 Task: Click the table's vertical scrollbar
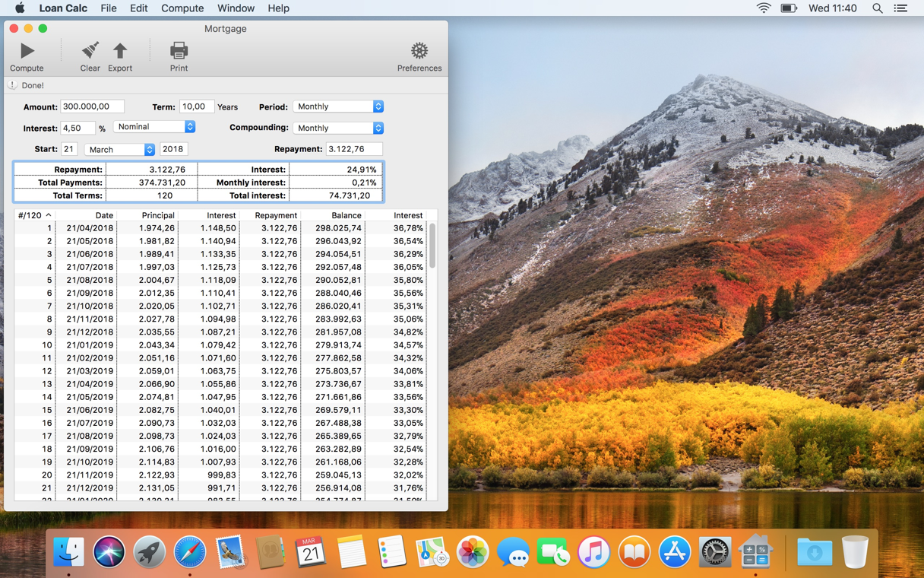point(432,246)
